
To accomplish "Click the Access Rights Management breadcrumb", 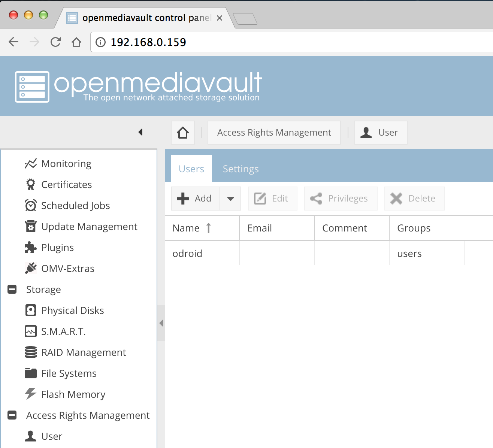I will [x=274, y=133].
